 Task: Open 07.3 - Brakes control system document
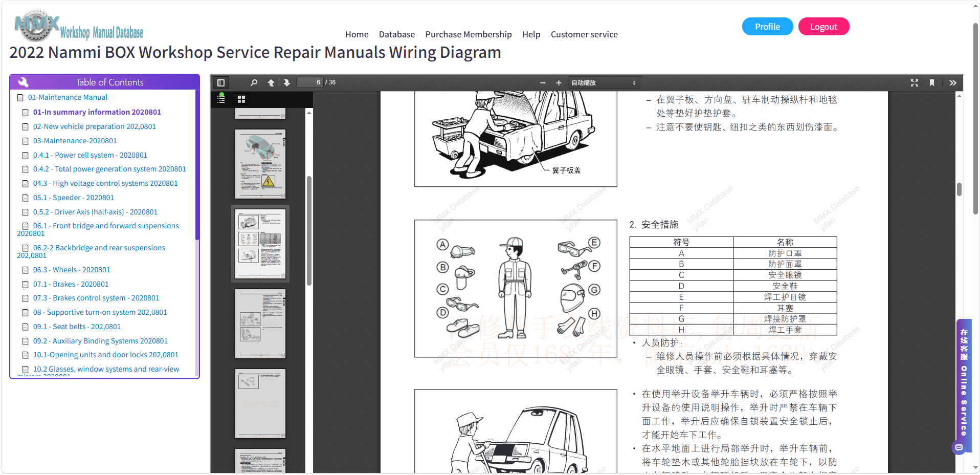(x=96, y=298)
